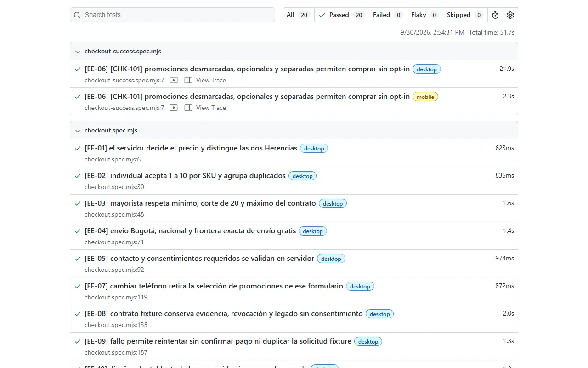Filter to Failed tests
This screenshot has width=588, height=368.
388,15
